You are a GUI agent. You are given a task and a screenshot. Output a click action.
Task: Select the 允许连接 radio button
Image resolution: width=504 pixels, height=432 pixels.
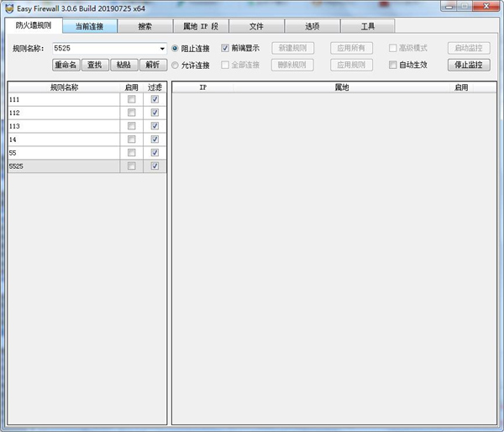click(176, 65)
